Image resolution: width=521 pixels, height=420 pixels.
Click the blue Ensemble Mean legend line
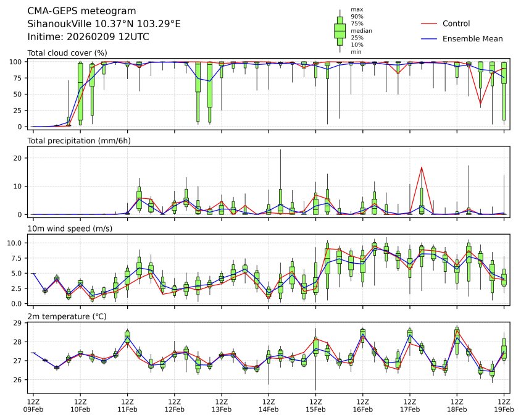pos(429,39)
